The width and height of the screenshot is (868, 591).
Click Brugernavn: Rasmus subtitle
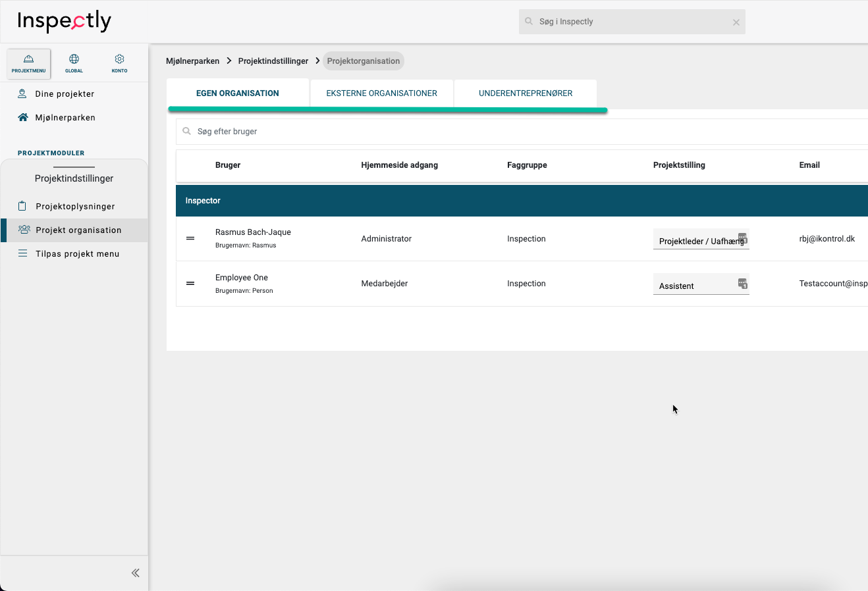246,245
